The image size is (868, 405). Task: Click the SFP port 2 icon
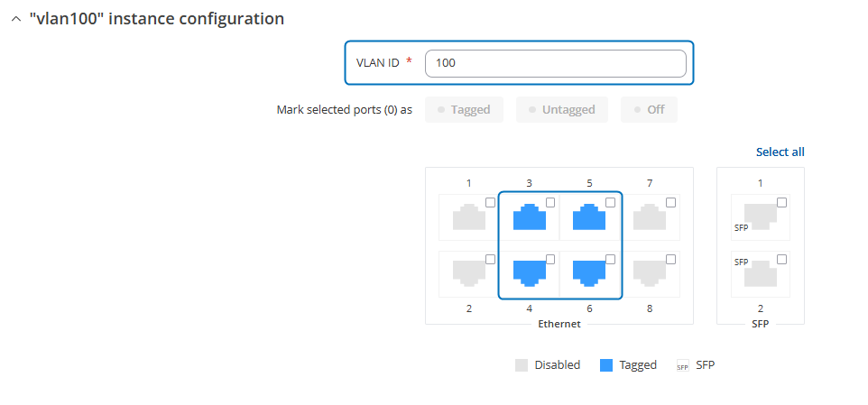760,273
